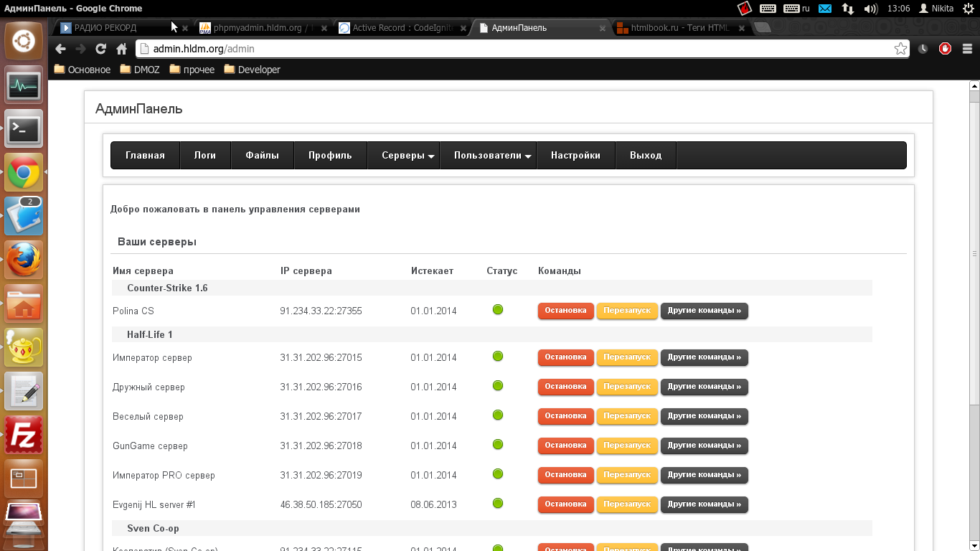
Task: Open the Developer bookmarks folder
Action: tap(252, 70)
